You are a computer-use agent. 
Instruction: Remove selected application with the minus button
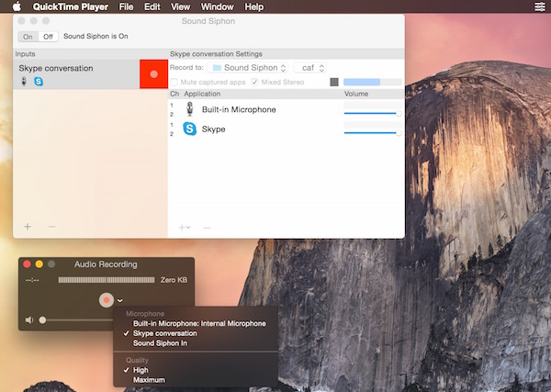(207, 228)
